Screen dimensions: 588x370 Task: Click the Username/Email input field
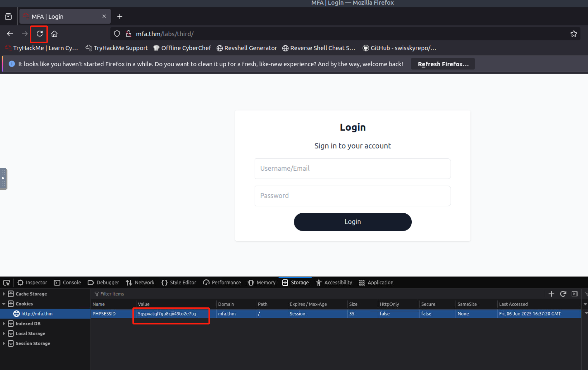click(x=352, y=168)
